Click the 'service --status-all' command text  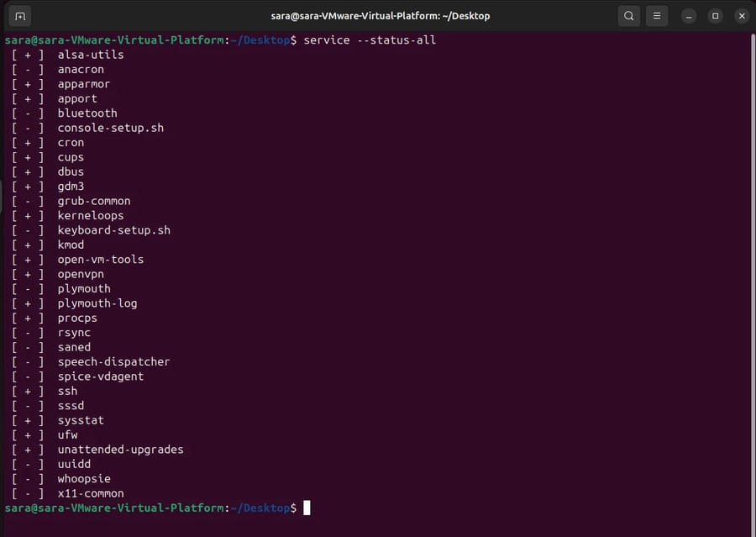[x=370, y=40]
